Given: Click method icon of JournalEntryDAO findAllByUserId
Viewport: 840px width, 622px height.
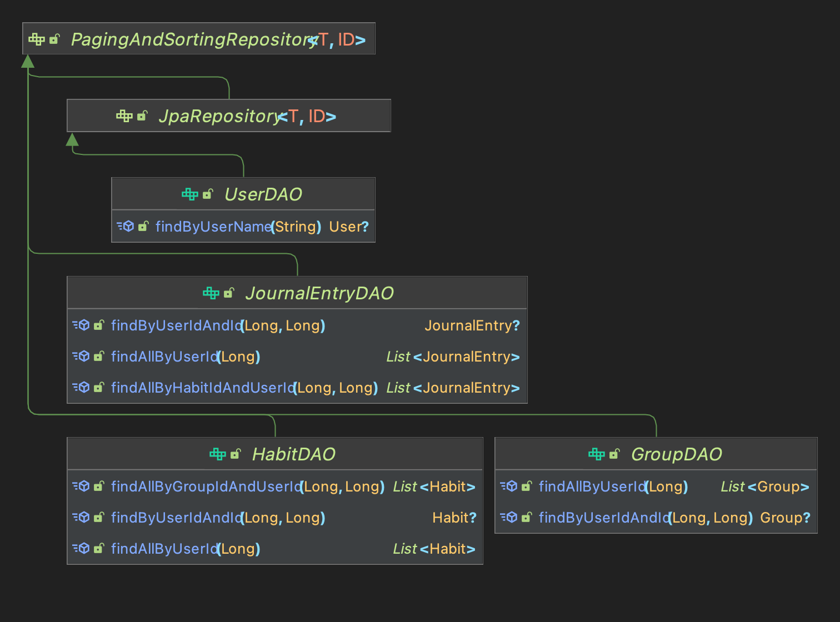Looking at the screenshot, I should (81, 356).
